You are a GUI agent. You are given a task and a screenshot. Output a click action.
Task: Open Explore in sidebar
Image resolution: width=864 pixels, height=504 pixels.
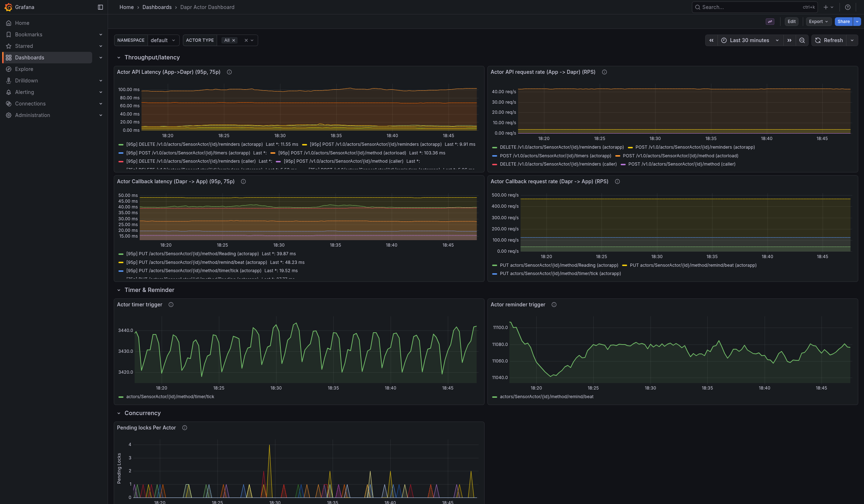click(x=24, y=69)
